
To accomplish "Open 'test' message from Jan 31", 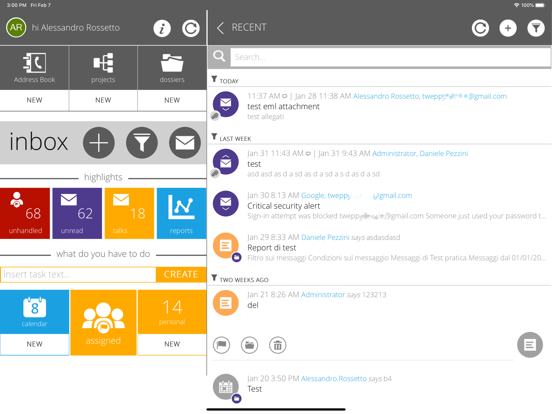I will click(380, 164).
